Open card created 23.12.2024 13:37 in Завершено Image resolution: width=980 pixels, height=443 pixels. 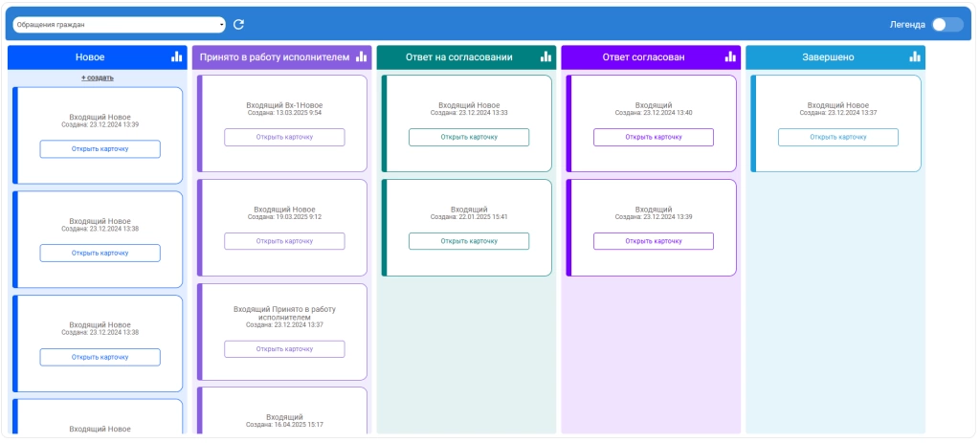tap(838, 137)
